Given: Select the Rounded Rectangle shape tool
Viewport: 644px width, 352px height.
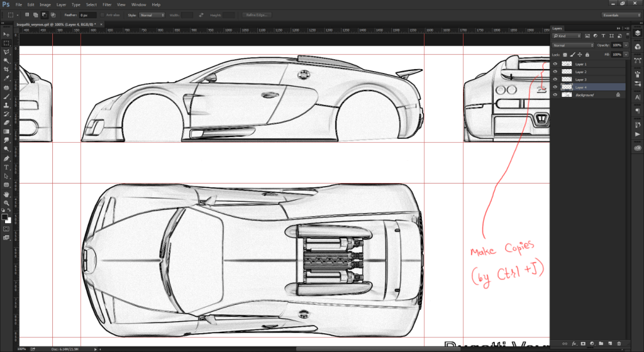Looking at the screenshot, I should point(6,185).
